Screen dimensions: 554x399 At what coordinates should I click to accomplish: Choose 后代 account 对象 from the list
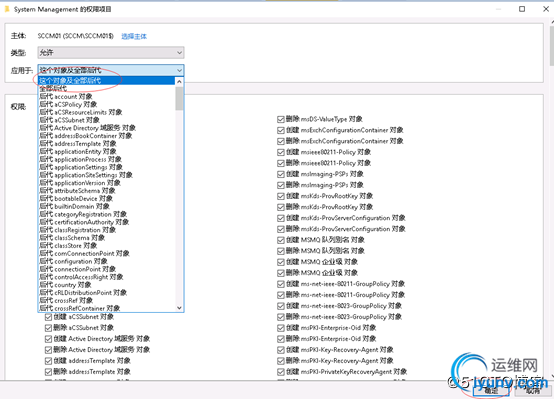point(106,96)
